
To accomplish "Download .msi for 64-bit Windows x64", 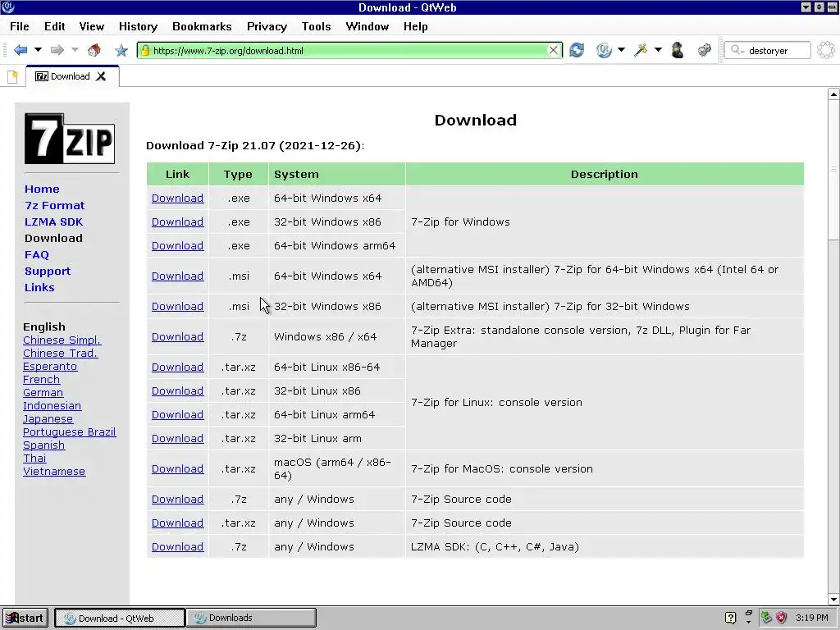I will point(177,276).
